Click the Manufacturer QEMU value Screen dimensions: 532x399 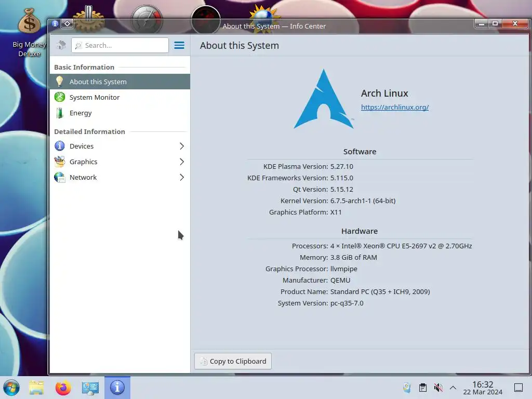(x=340, y=280)
